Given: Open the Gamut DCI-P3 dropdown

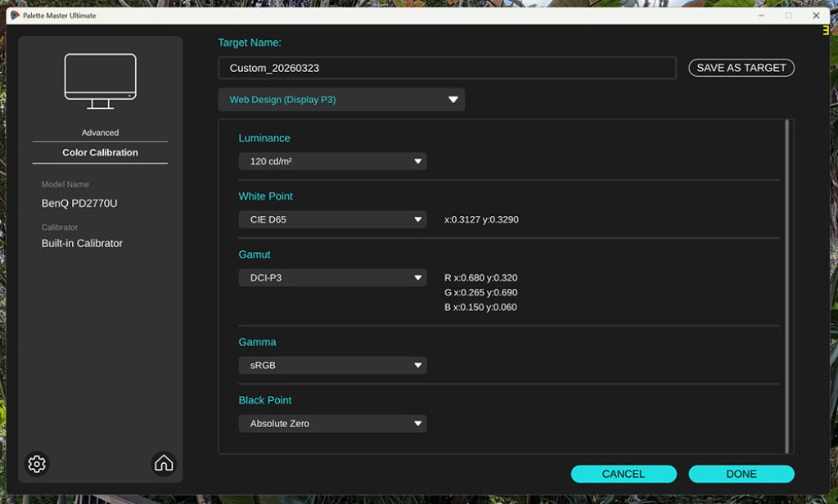Looking at the screenshot, I should (332, 277).
